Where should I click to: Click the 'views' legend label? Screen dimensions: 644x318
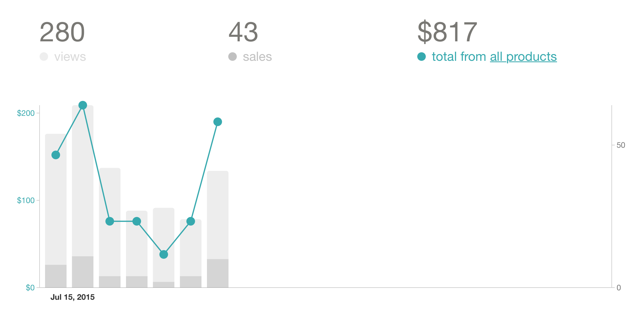tap(70, 57)
